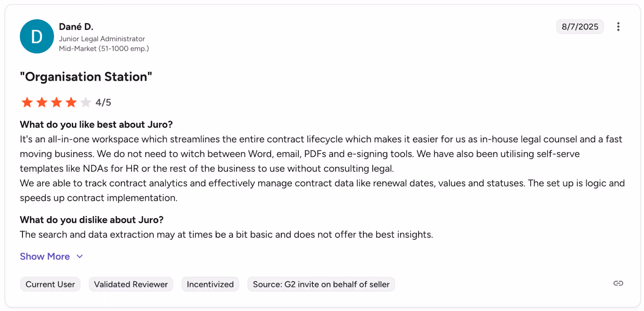Select the third star in the rating
Image resolution: width=644 pixels, height=311 pixels.
point(56,102)
